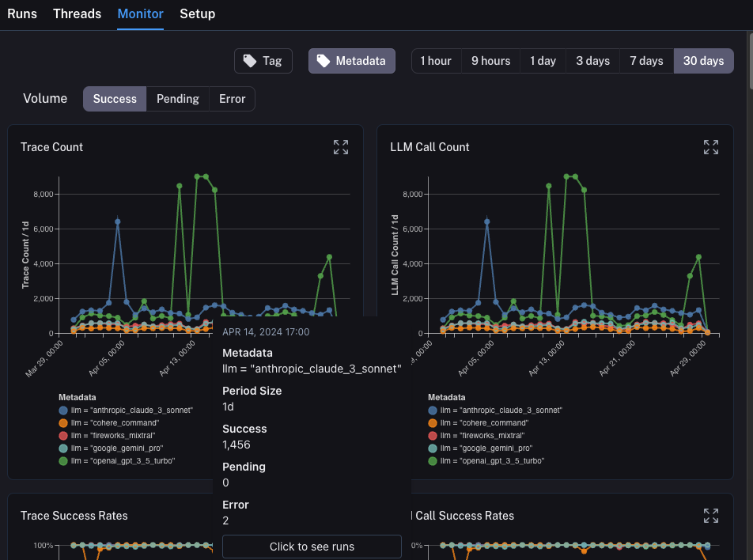Select the 1 hour time range
Screen dimensions: 753x560
click(x=436, y=61)
